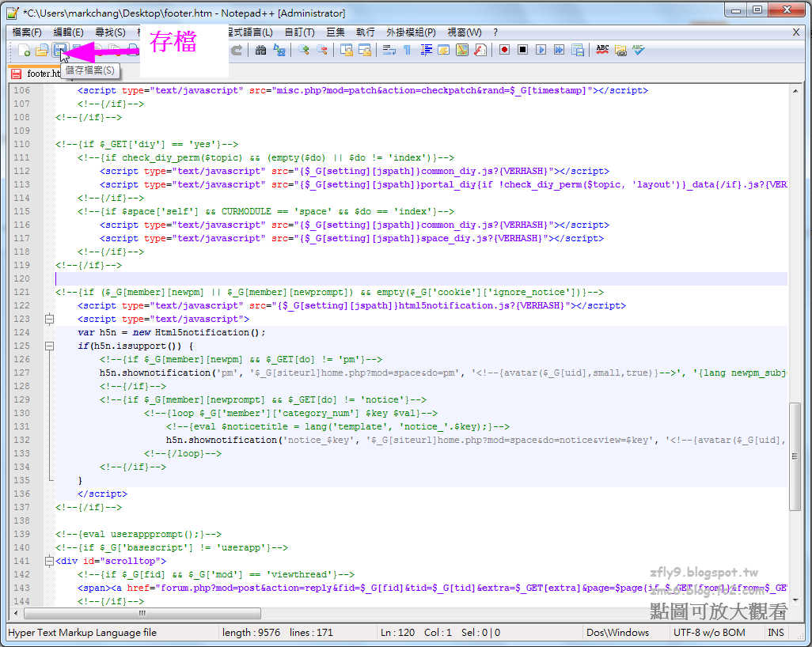Open the 外掛模組(P) plugins menu
The width and height of the screenshot is (812, 647).
point(412,32)
